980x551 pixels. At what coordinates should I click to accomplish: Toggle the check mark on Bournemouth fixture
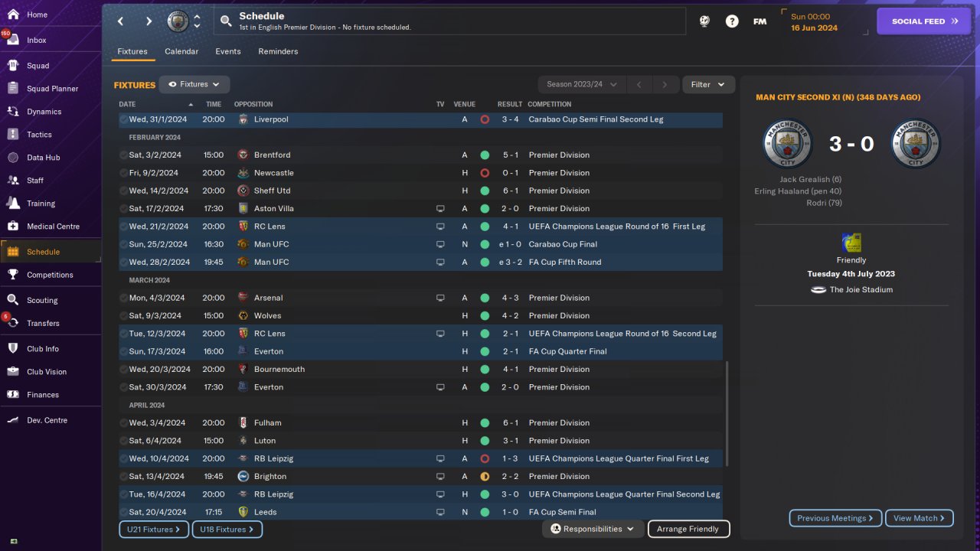[x=123, y=369]
